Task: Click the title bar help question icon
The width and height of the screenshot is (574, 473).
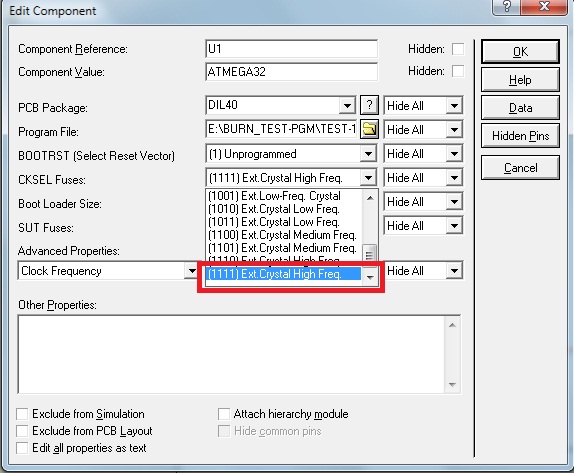Action: [507, 7]
